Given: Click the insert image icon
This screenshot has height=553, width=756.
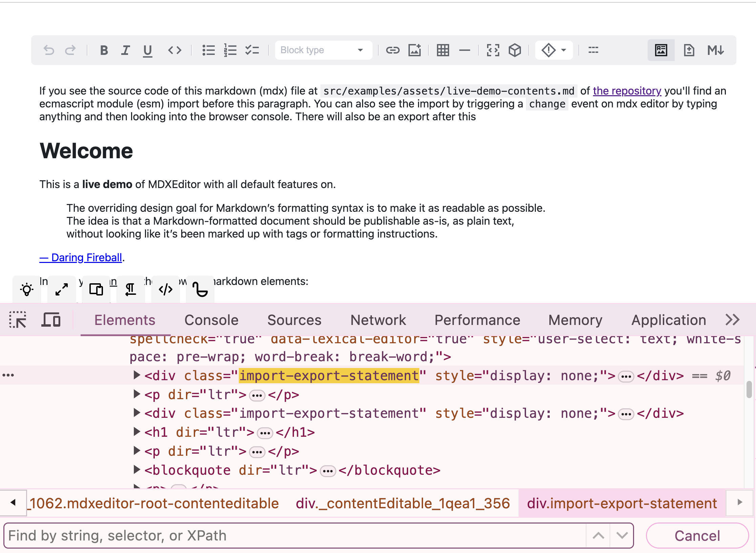Looking at the screenshot, I should point(415,50).
